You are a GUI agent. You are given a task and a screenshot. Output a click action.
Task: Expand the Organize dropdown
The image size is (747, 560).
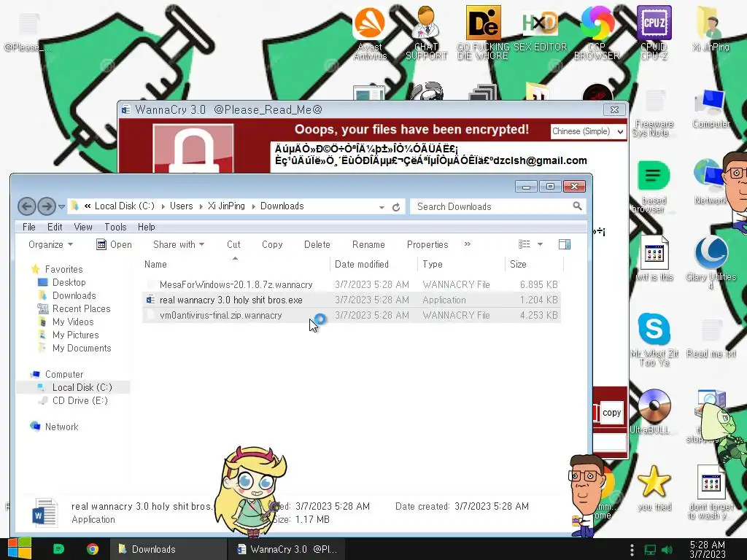tap(50, 244)
